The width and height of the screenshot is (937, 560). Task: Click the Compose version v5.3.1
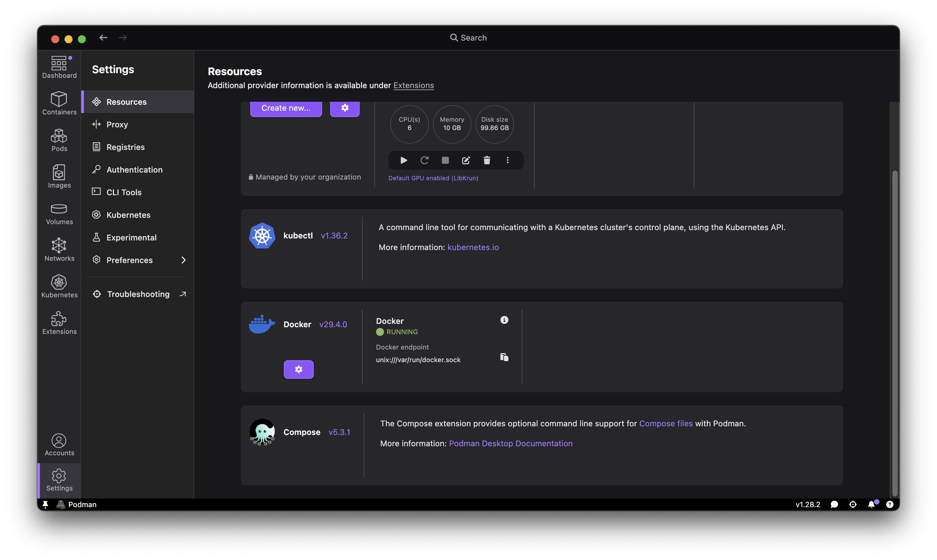coord(339,432)
